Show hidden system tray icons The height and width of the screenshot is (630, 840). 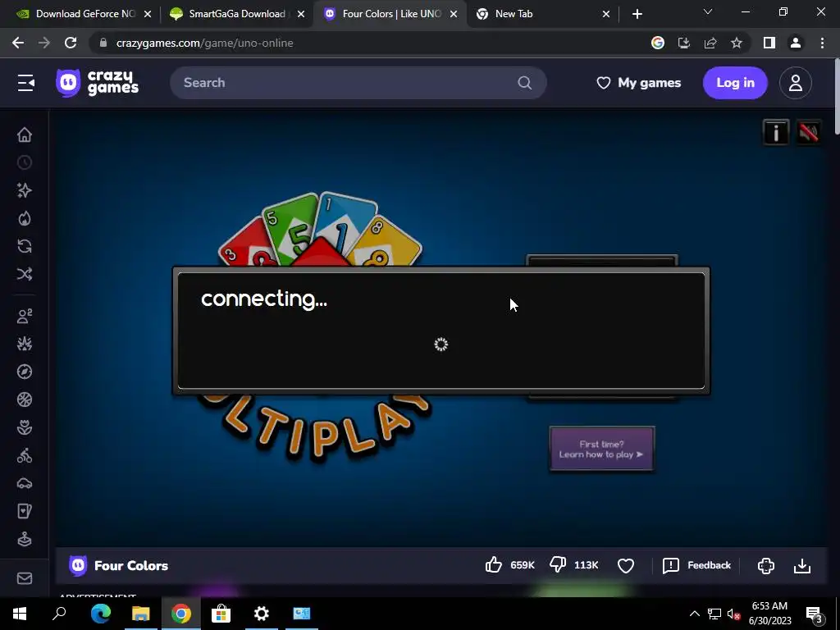pos(694,614)
